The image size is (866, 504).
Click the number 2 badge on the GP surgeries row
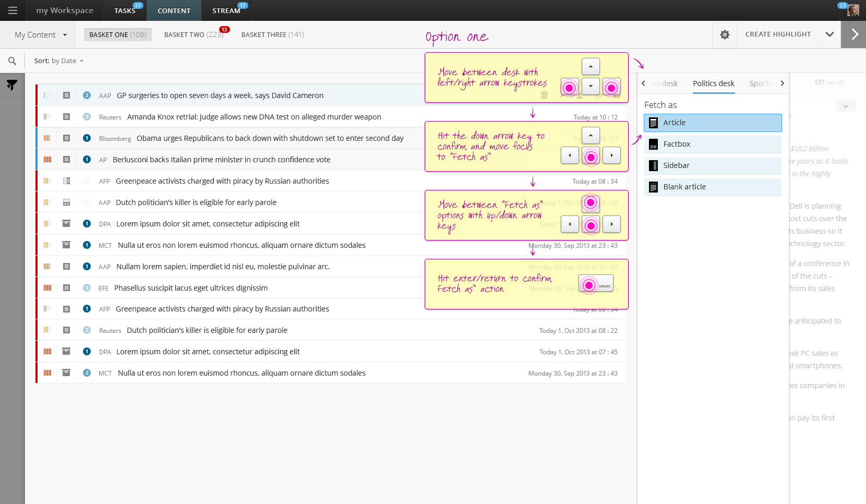pos(87,95)
